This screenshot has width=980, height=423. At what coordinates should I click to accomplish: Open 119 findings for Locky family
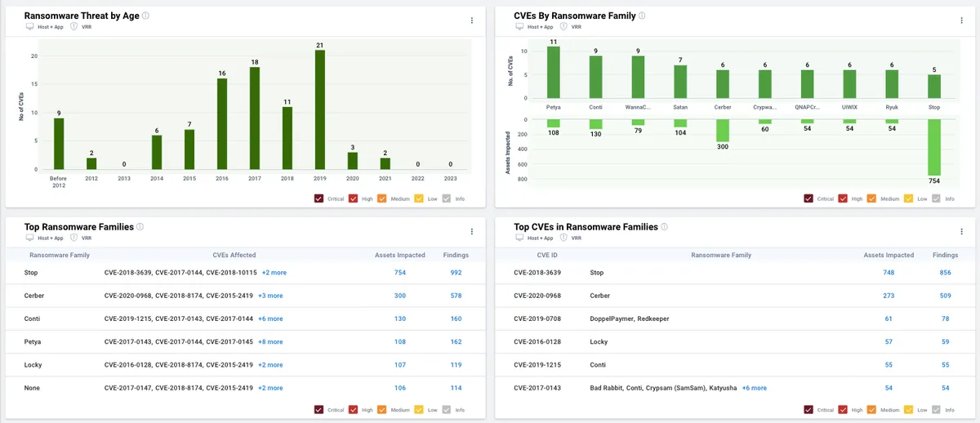(456, 365)
